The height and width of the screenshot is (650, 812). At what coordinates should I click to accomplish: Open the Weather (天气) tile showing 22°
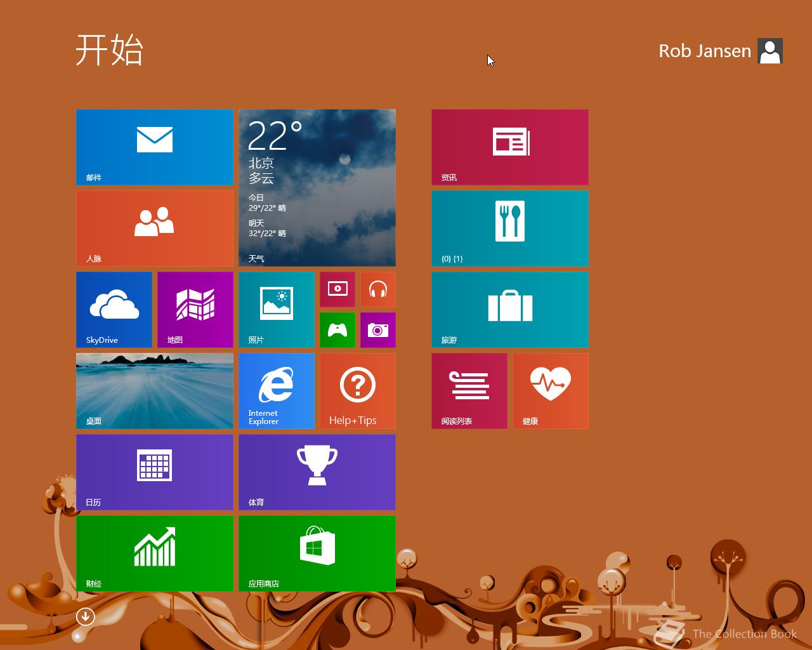(x=317, y=188)
